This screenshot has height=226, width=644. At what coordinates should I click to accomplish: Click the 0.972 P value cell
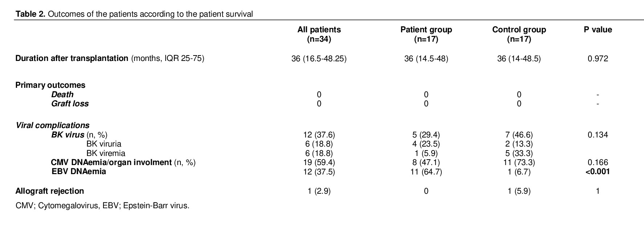click(598, 59)
